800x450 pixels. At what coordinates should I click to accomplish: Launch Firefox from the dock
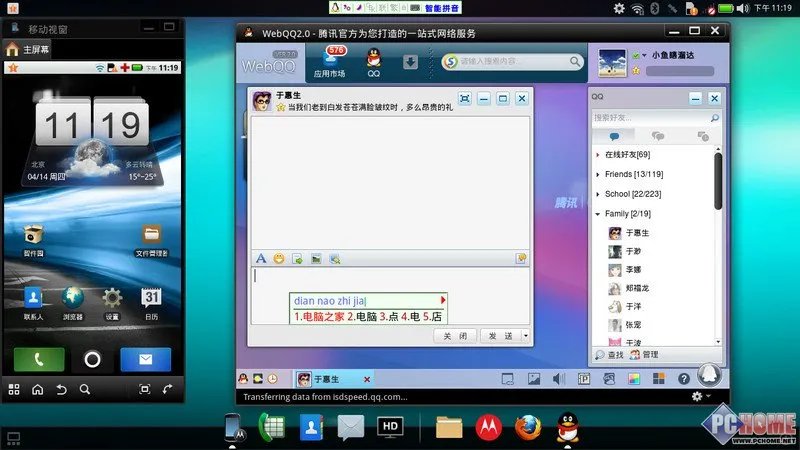pos(528,427)
